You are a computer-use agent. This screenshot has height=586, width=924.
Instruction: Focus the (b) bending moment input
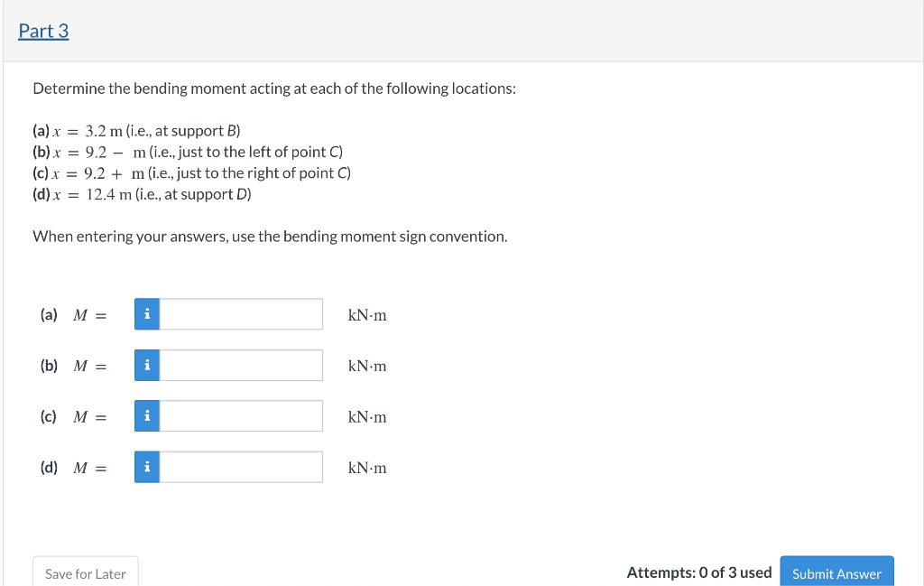(241, 365)
